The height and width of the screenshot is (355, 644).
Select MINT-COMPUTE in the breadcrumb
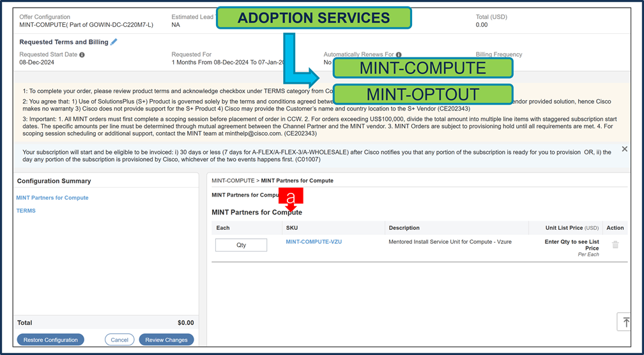(x=233, y=181)
